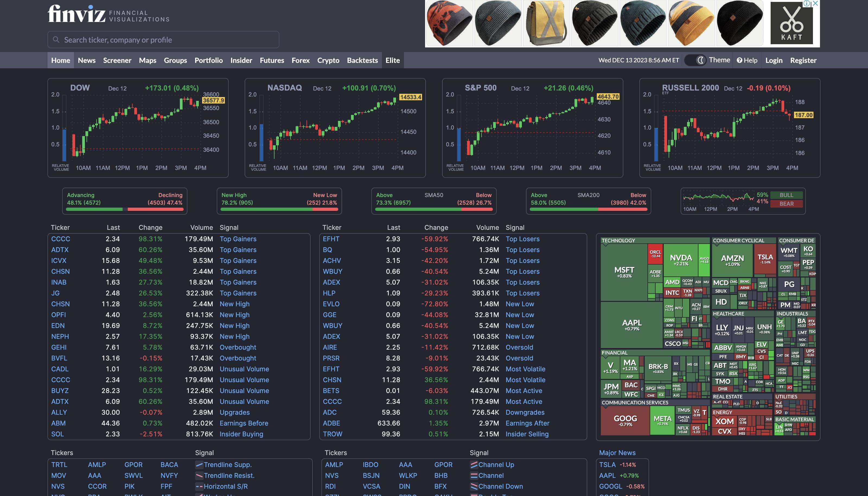868x496 pixels.
Task: Select the BEAR sentiment indicator
Action: (787, 204)
